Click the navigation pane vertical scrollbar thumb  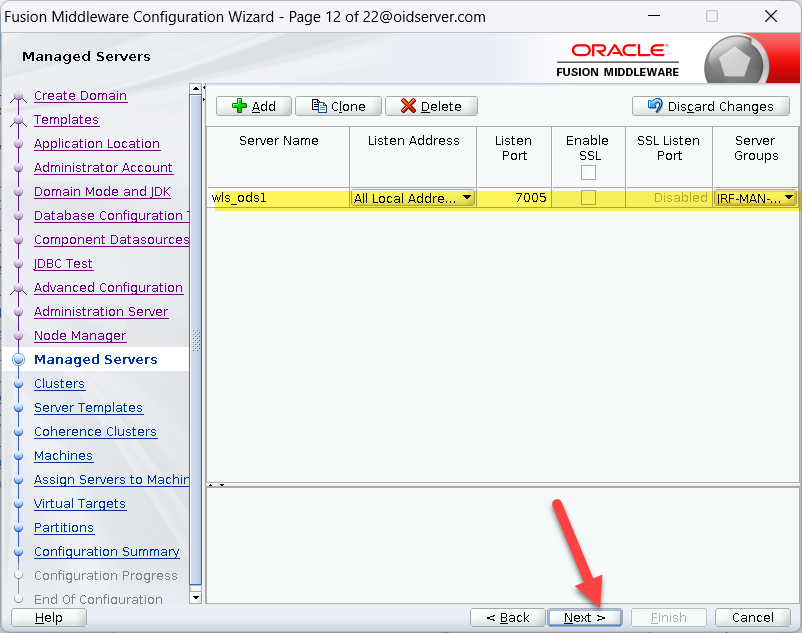(195, 340)
